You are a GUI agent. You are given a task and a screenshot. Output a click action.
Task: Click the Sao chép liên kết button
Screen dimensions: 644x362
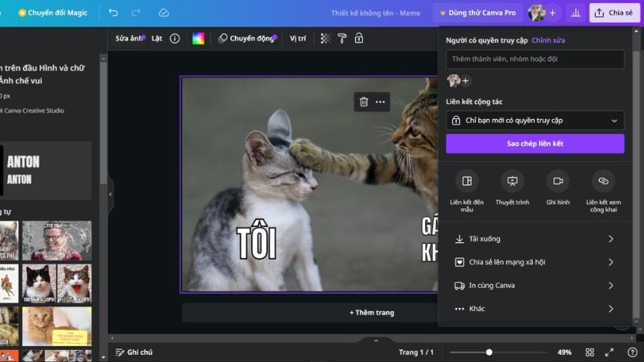(535, 143)
